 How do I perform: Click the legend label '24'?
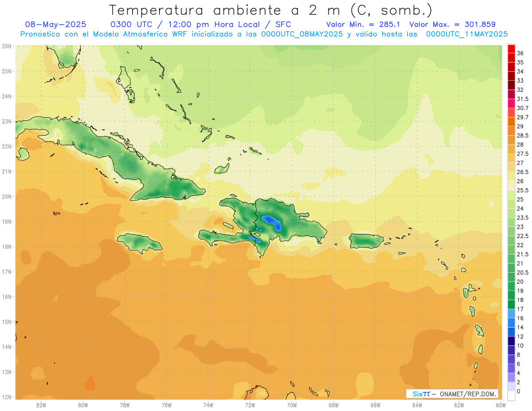click(520, 208)
